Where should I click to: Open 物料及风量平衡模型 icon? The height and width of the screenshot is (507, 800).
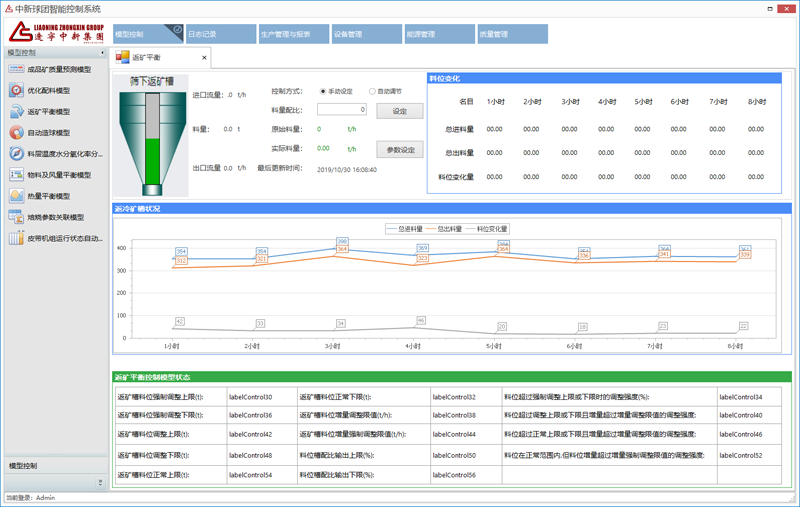tap(16, 175)
